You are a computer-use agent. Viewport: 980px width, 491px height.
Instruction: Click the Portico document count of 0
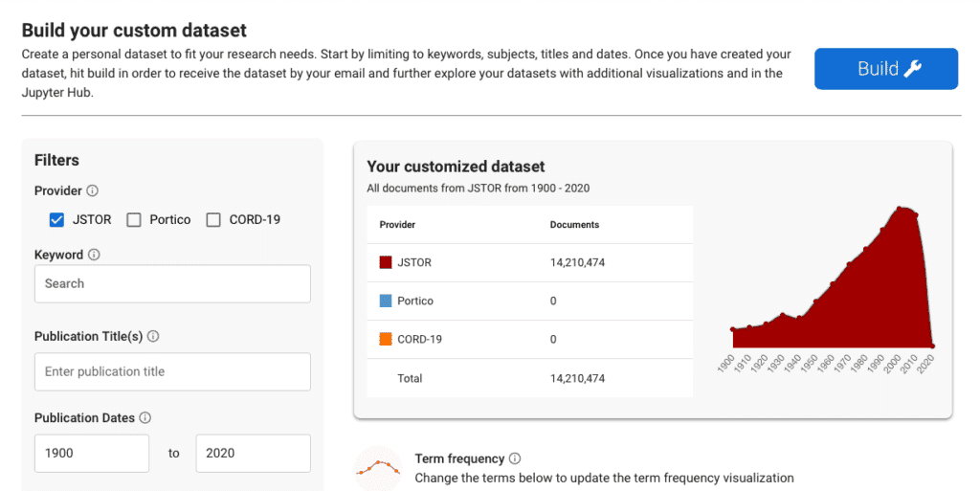(x=553, y=301)
